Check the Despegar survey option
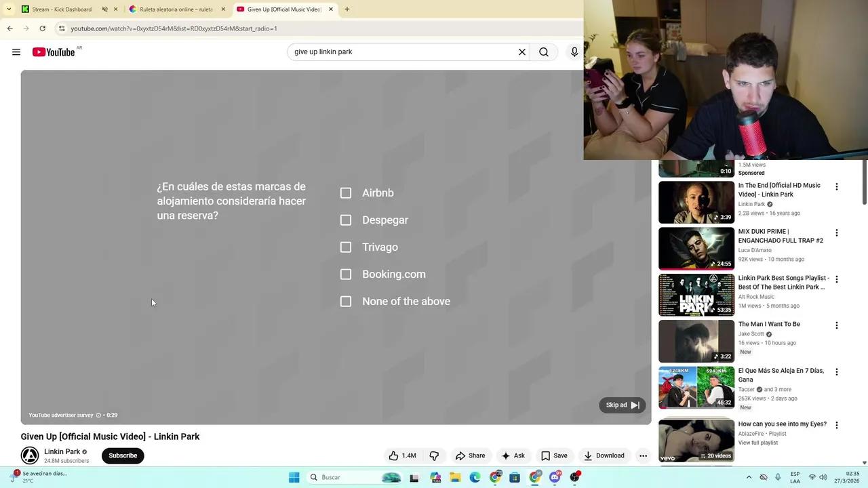868x488 pixels. (x=346, y=220)
